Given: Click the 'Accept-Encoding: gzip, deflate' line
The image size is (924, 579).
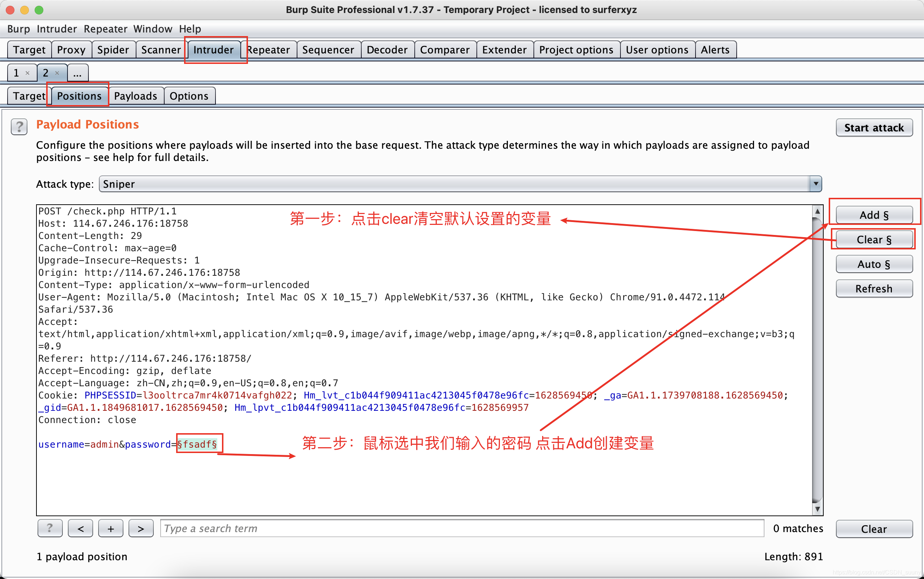Looking at the screenshot, I should pyautogui.click(x=125, y=371).
